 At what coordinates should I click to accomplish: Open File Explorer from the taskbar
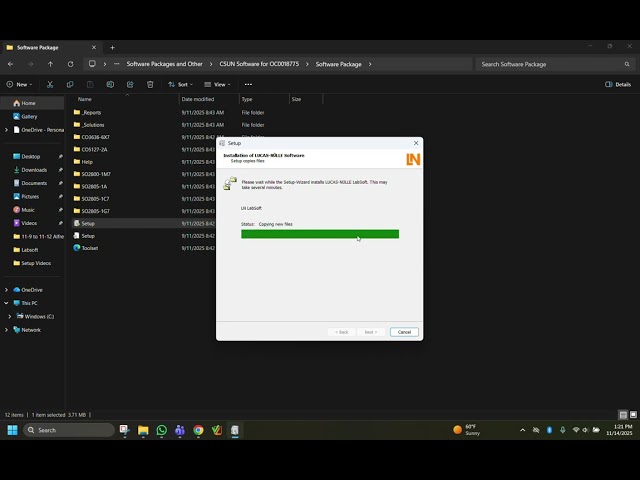pyautogui.click(x=143, y=430)
